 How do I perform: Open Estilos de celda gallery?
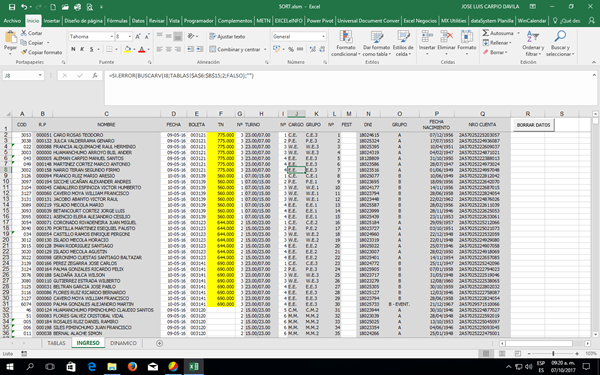click(x=403, y=44)
